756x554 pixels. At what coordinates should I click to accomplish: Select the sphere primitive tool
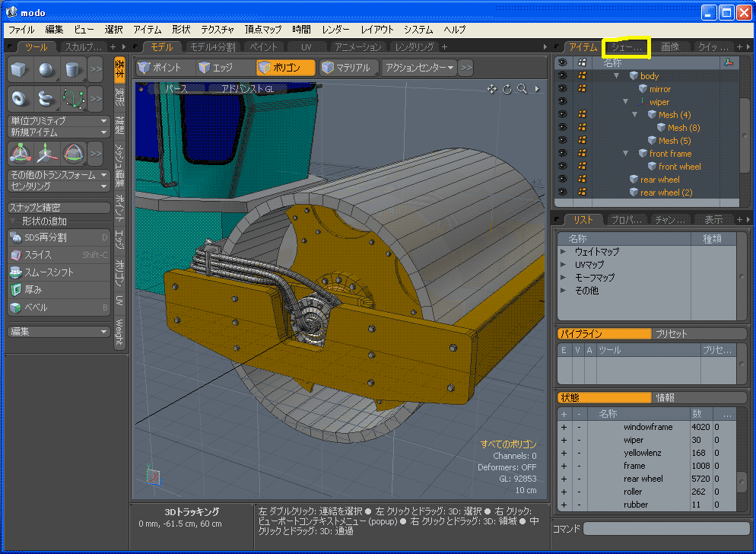pyautogui.click(x=46, y=69)
